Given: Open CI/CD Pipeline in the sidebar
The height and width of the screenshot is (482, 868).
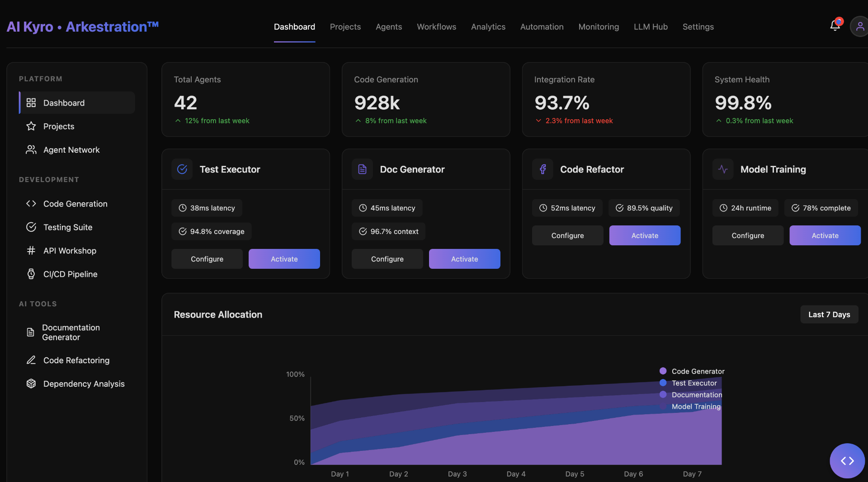Looking at the screenshot, I should coord(70,274).
